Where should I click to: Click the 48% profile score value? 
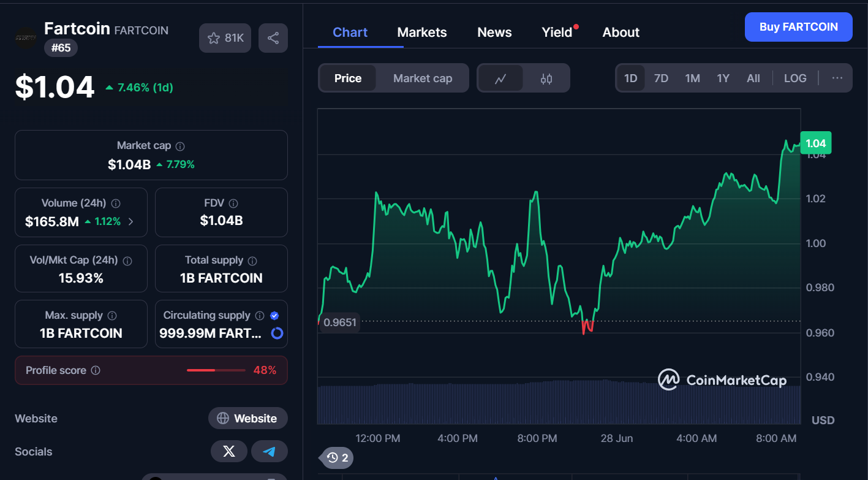265,370
